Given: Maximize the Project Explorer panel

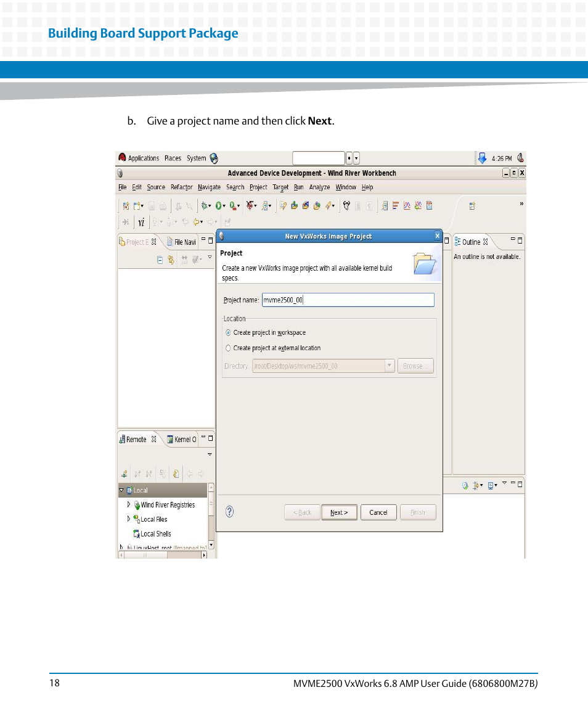Looking at the screenshot, I should (x=210, y=240).
